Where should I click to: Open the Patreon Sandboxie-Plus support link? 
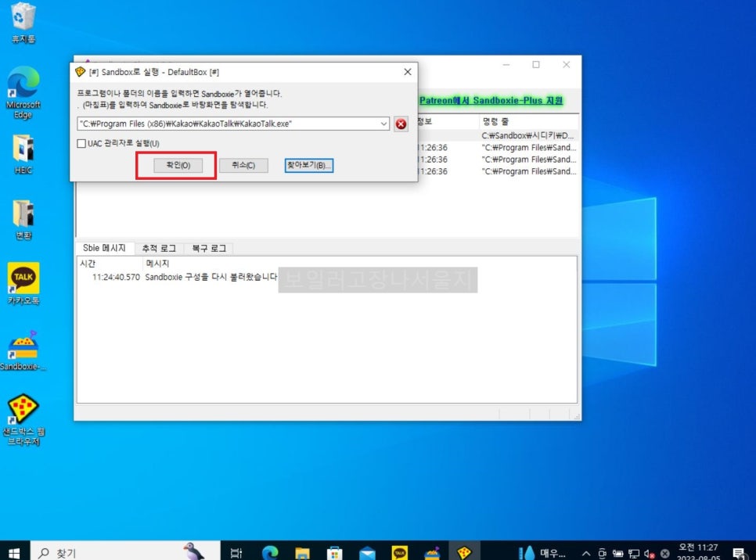click(491, 100)
